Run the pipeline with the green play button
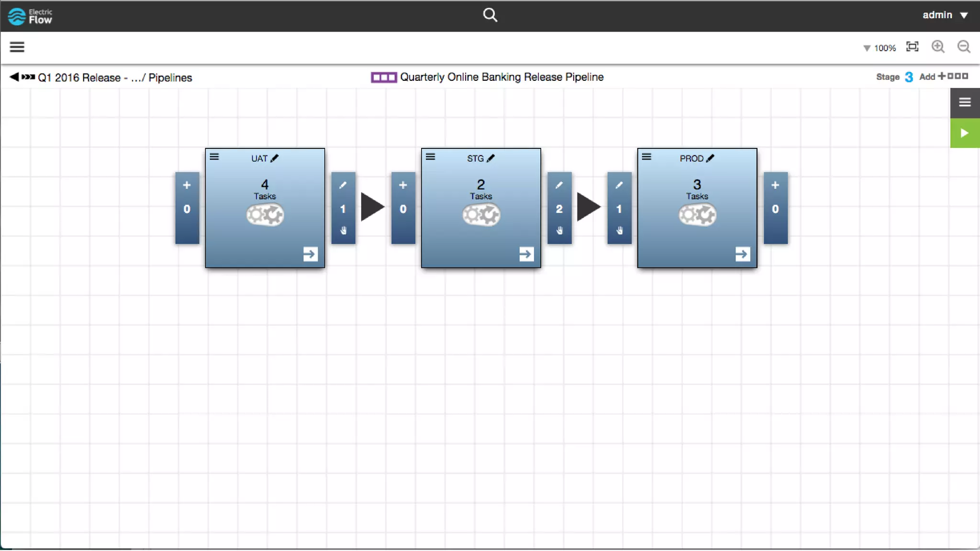 [964, 133]
